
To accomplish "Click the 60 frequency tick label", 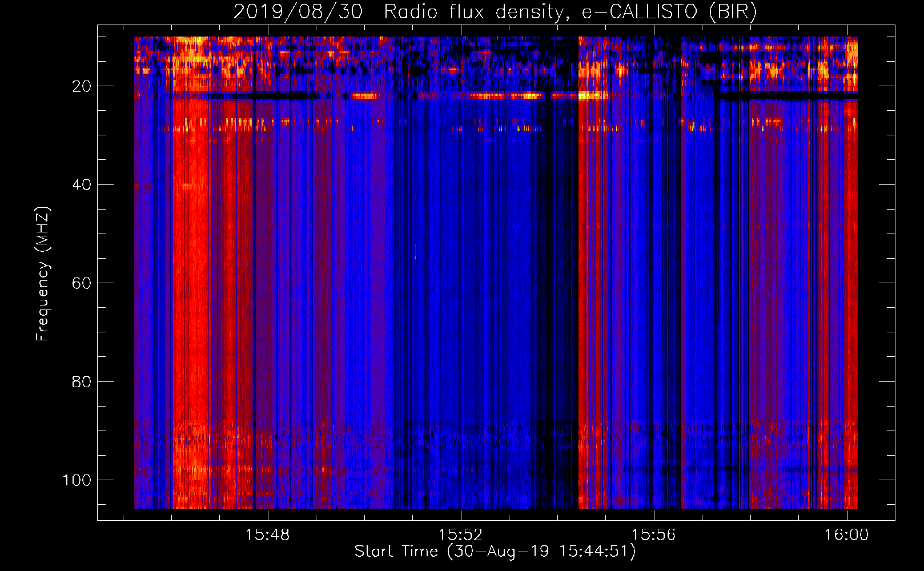I will pos(82,283).
